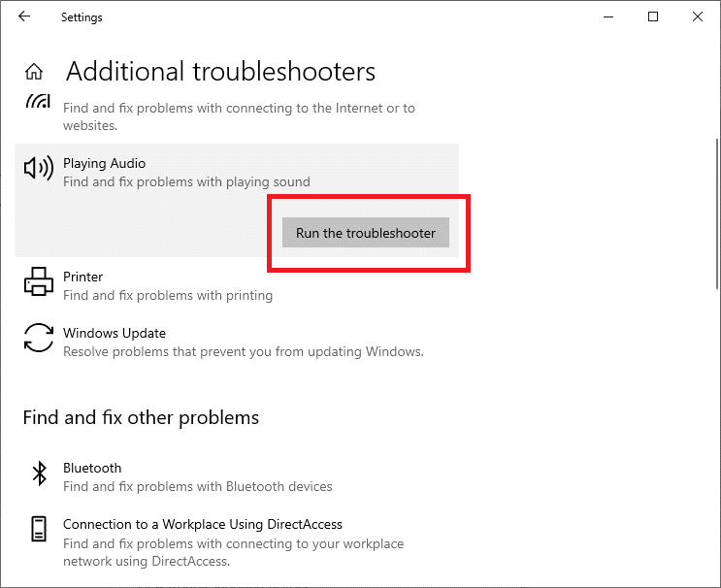Select the Playing Audio troubleshooter title
The image size is (721, 588).
[104, 163]
